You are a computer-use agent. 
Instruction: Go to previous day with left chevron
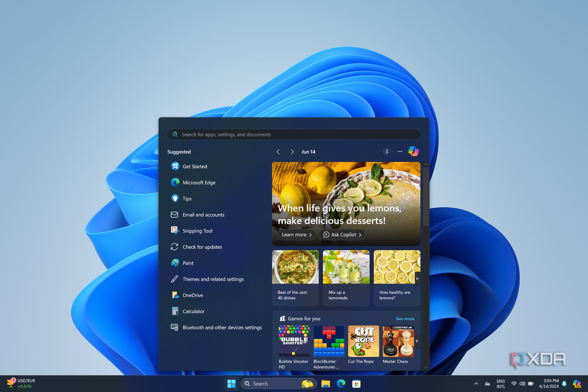(x=278, y=152)
